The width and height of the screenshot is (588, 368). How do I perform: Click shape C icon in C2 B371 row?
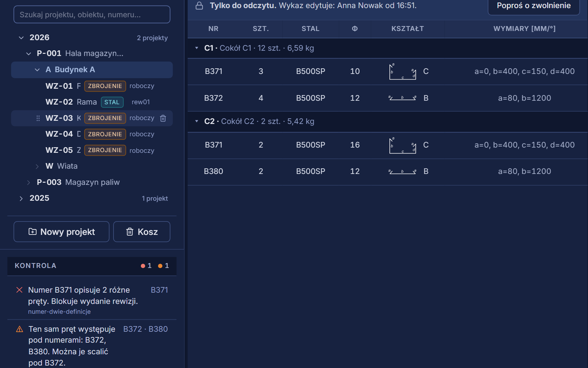[x=402, y=145]
